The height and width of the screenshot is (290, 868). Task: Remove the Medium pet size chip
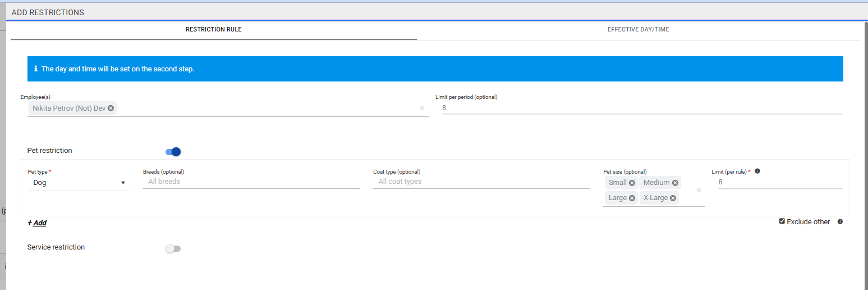(675, 183)
